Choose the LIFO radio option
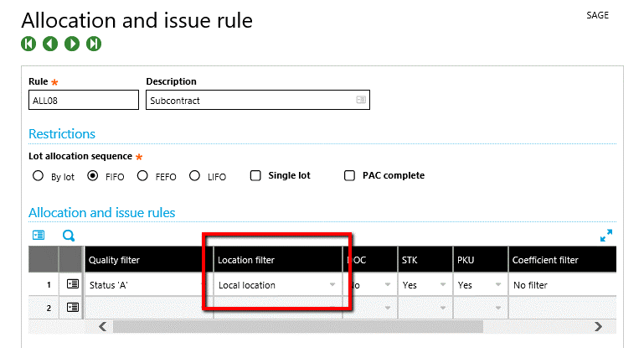 [x=194, y=176]
